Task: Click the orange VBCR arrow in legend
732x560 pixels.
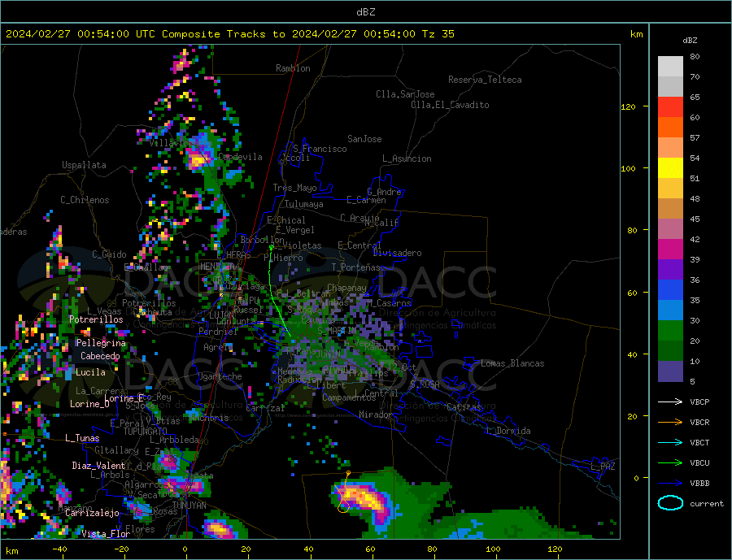Action: pyautogui.click(x=670, y=423)
